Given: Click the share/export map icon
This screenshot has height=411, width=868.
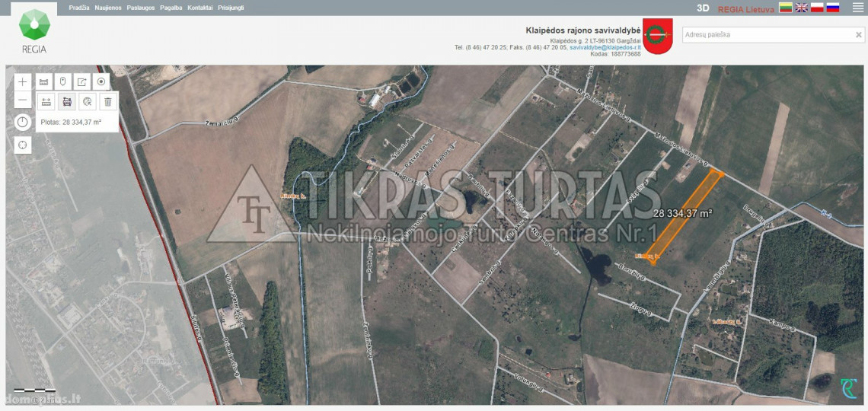Looking at the screenshot, I should pyautogui.click(x=82, y=81).
